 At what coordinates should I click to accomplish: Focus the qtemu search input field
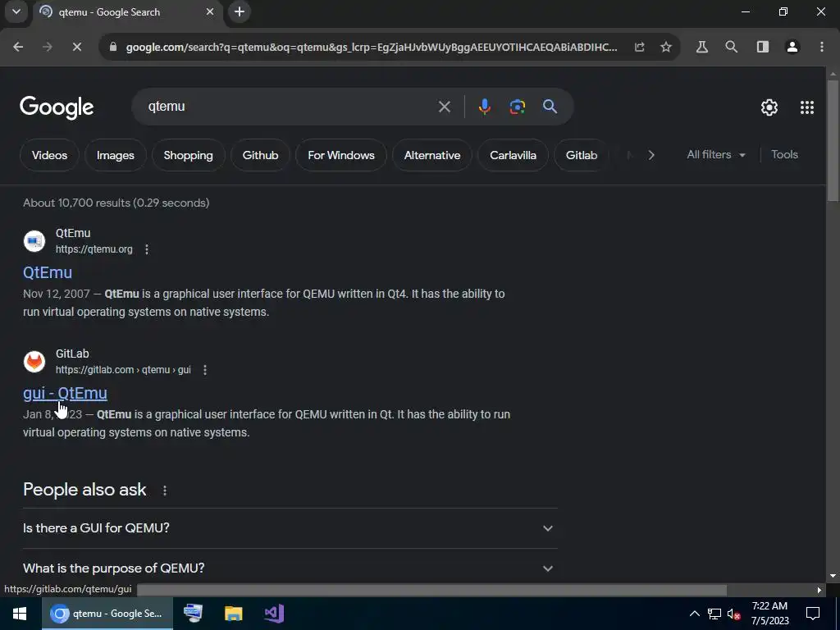[290, 107]
